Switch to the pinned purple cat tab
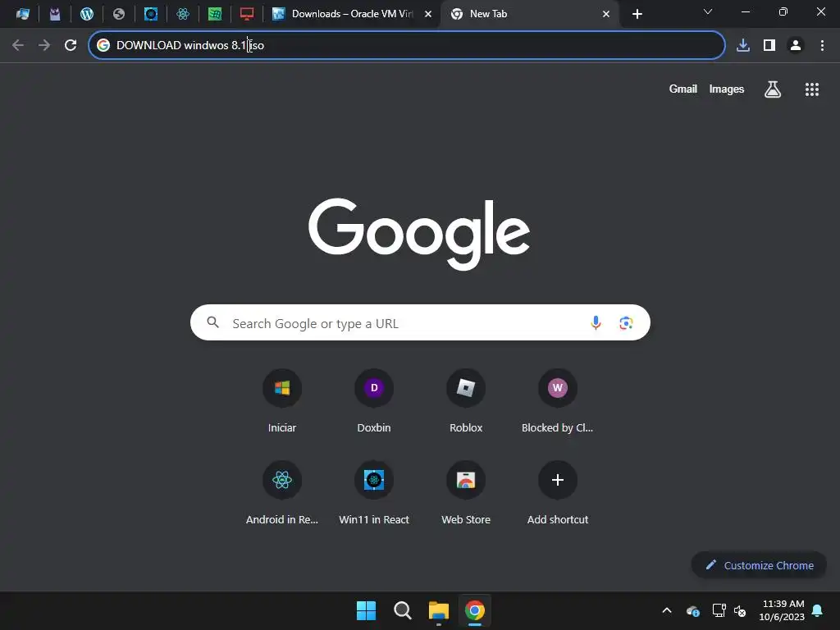The height and width of the screenshot is (630, 840). [55, 14]
